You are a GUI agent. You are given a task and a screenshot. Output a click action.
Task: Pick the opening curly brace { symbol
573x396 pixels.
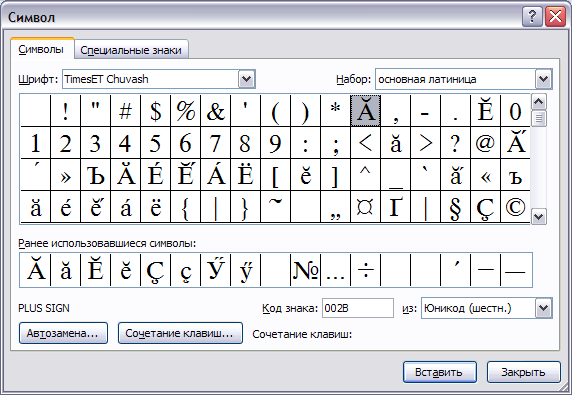[x=185, y=206]
